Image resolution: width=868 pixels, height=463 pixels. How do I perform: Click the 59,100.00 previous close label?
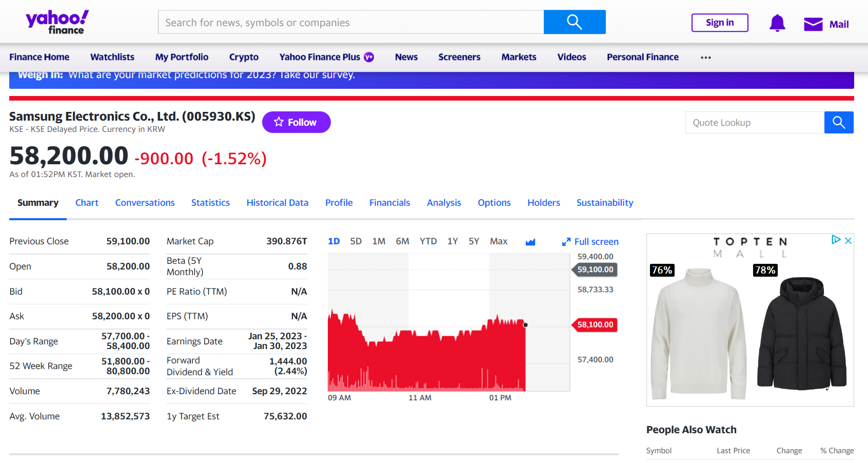click(x=595, y=269)
